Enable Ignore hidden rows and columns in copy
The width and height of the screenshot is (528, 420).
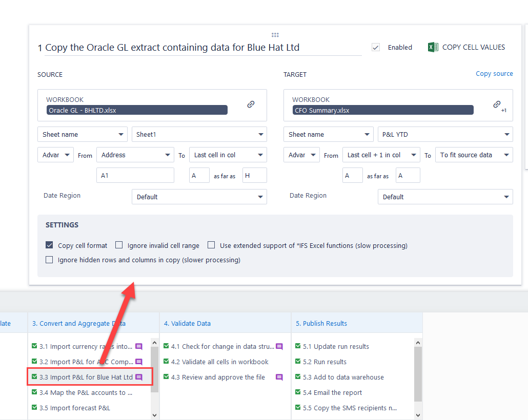tap(50, 260)
